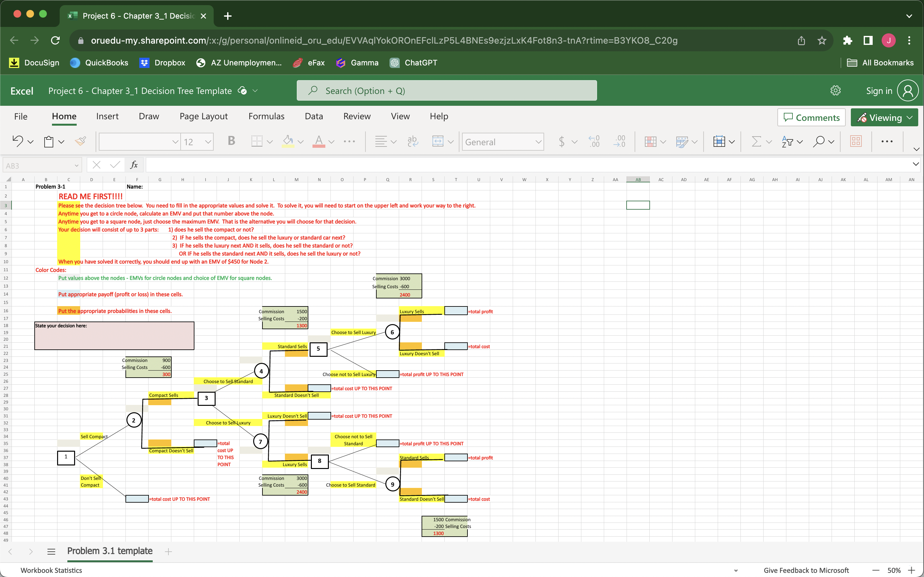Click the Format Painter icon

81,142
